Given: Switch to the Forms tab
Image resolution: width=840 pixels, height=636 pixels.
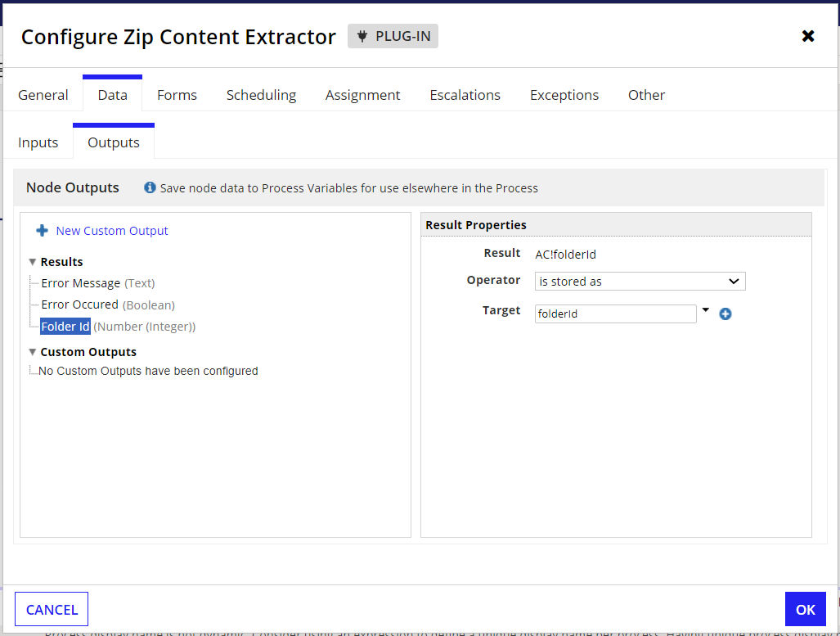Looking at the screenshot, I should 177,95.
